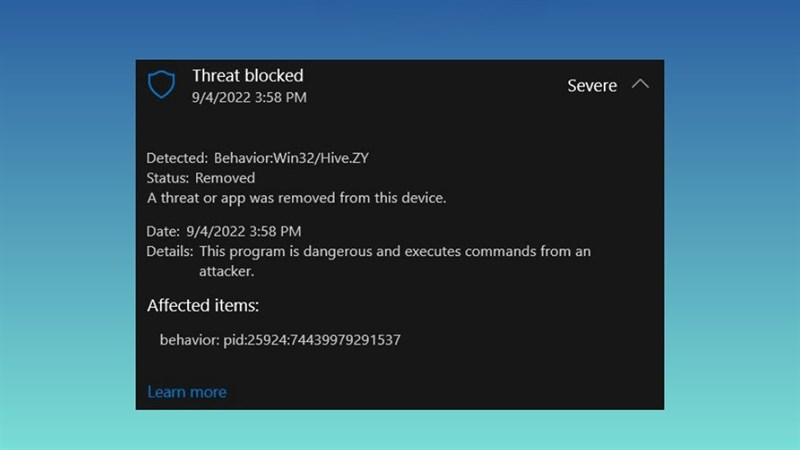Select the threat or app removed message
Viewport: 800px width, 450px height.
296,198
